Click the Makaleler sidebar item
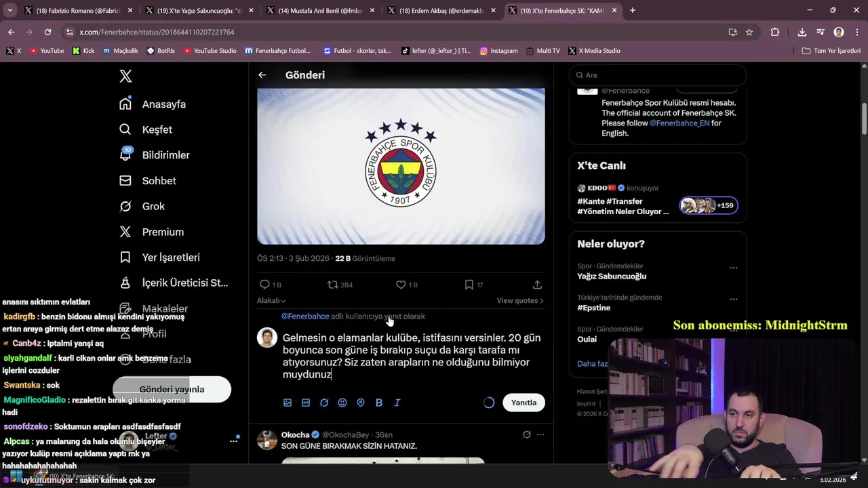Screen dimensions: 868x488 point(153,308)
